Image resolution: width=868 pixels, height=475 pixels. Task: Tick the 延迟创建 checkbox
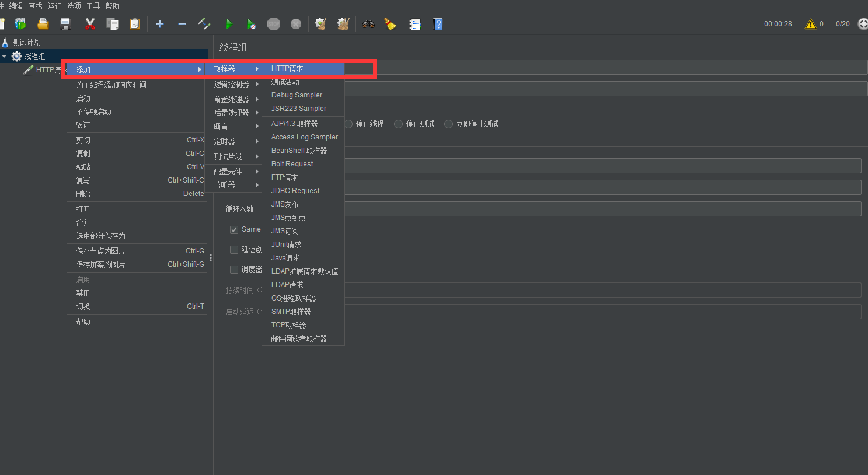(x=234, y=250)
